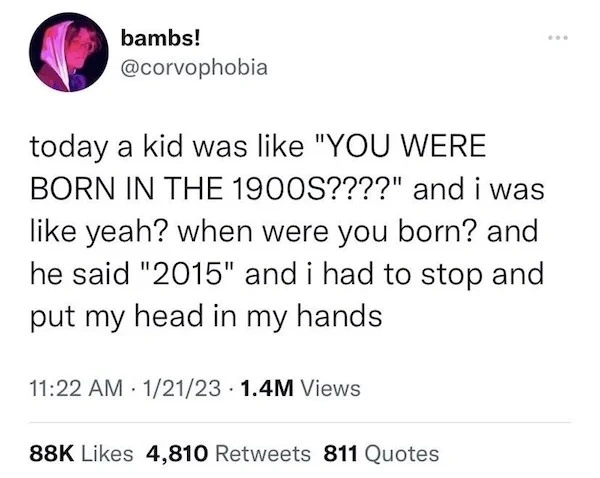Visit the @corvophobia handle link

194,69
